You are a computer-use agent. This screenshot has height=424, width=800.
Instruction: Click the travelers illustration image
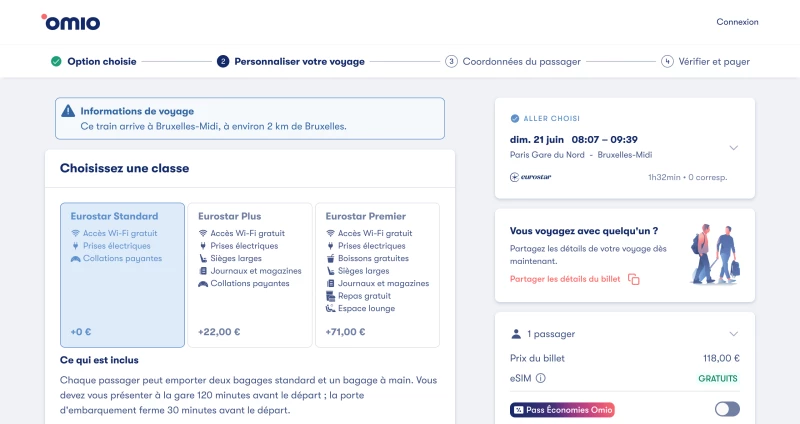click(x=715, y=254)
